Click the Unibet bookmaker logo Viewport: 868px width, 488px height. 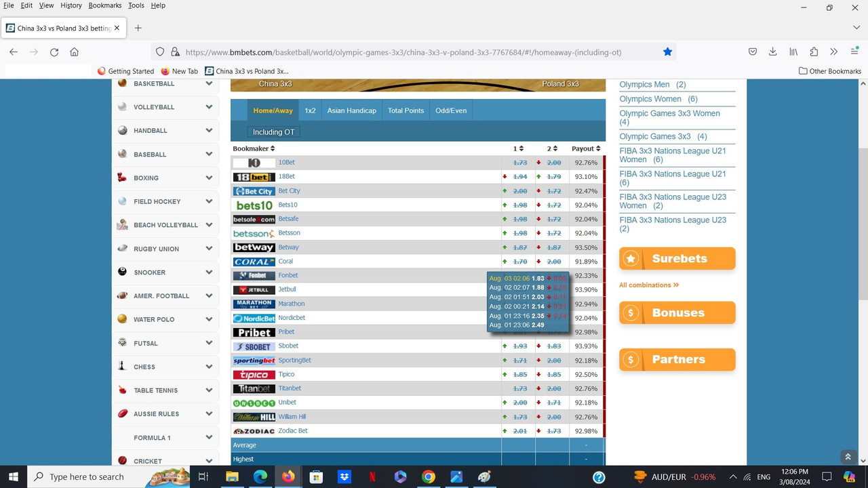(254, 403)
